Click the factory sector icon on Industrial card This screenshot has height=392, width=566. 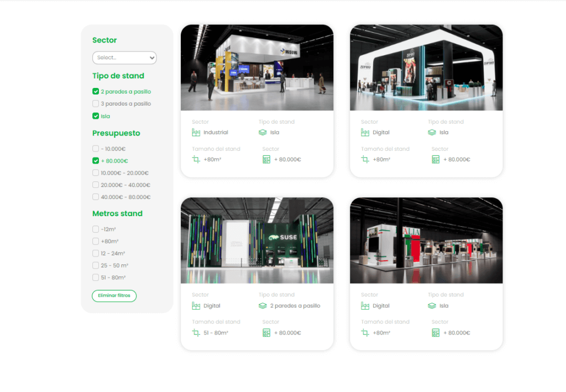tap(196, 133)
